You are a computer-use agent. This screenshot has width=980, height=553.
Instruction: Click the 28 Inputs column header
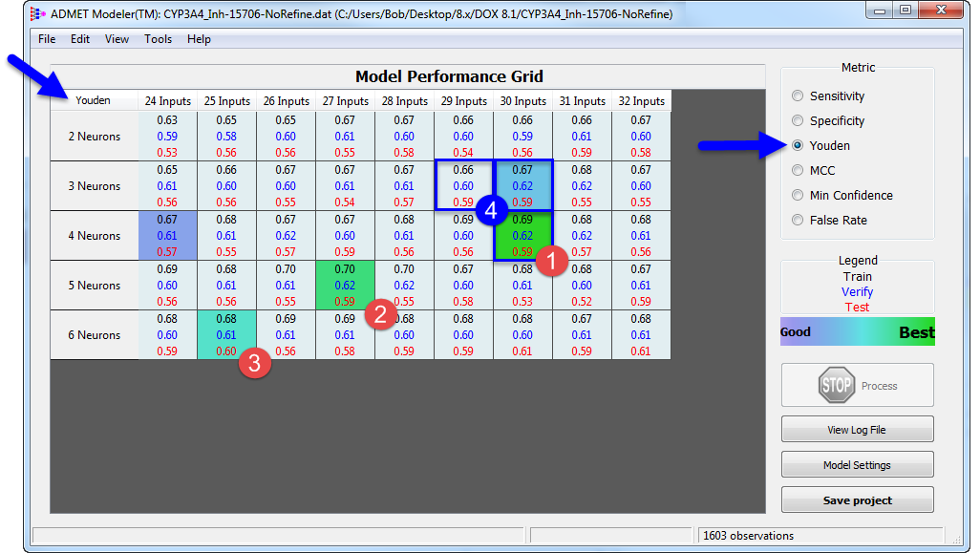(404, 100)
